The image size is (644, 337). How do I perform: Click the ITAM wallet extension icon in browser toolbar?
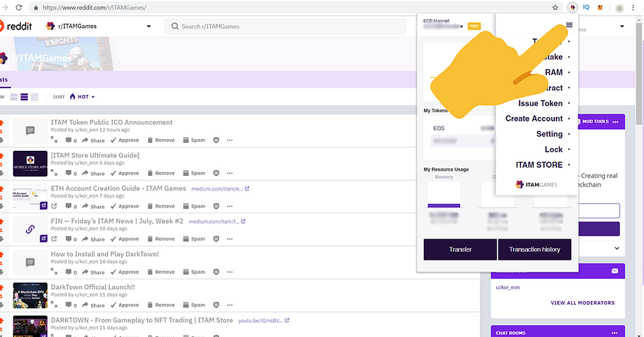(572, 7)
